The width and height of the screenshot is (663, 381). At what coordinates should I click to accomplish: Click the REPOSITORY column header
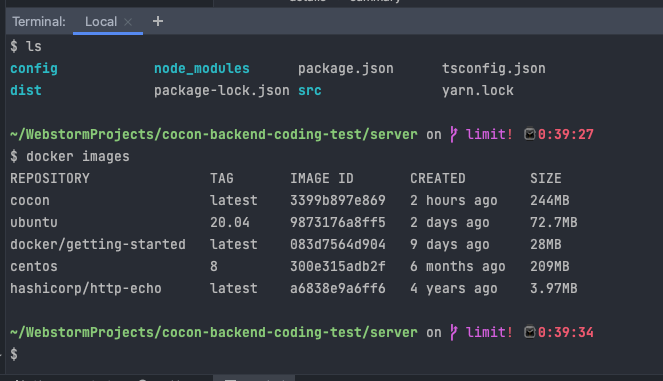pos(50,178)
